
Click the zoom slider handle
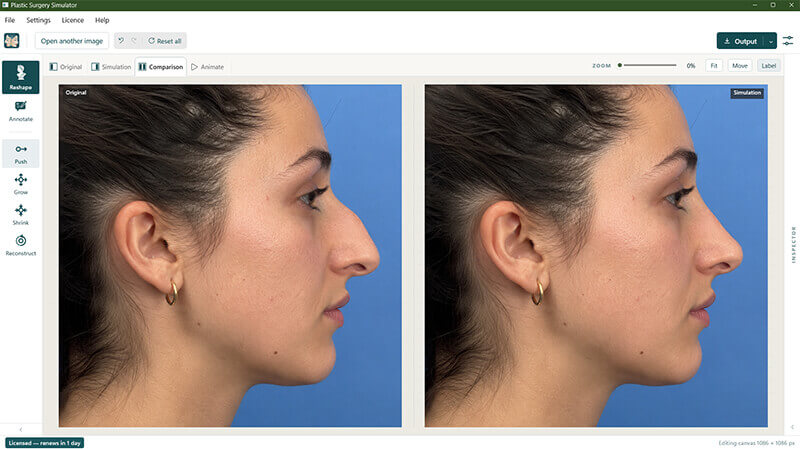[620, 65]
